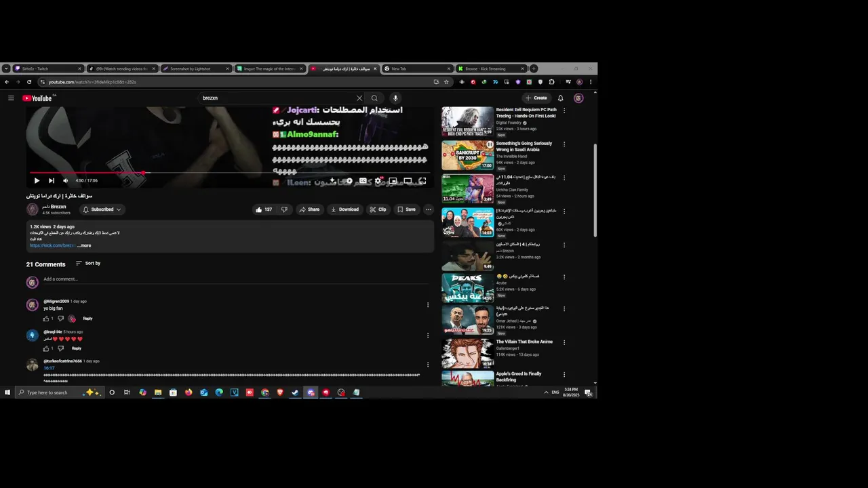
Task: Like the video with 137 likes
Action: (x=264, y=209)
